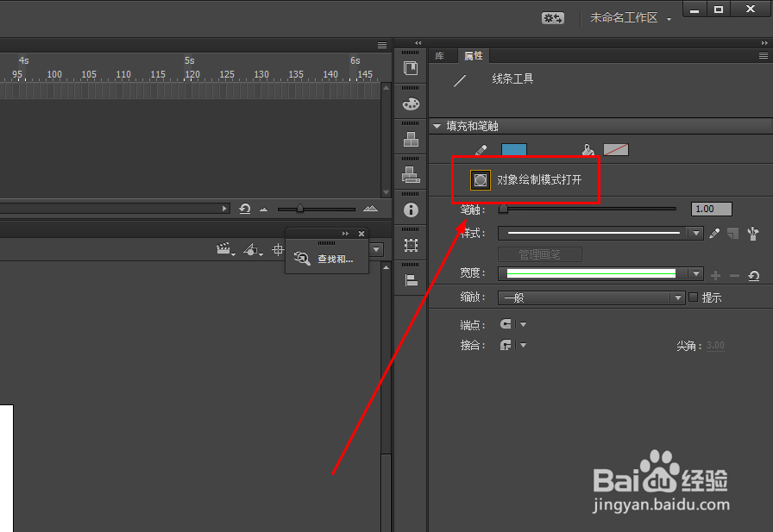The image size is (773, 532).
Task: Click frame 145 on the timeline ruler
Action: tap(365, 74)
